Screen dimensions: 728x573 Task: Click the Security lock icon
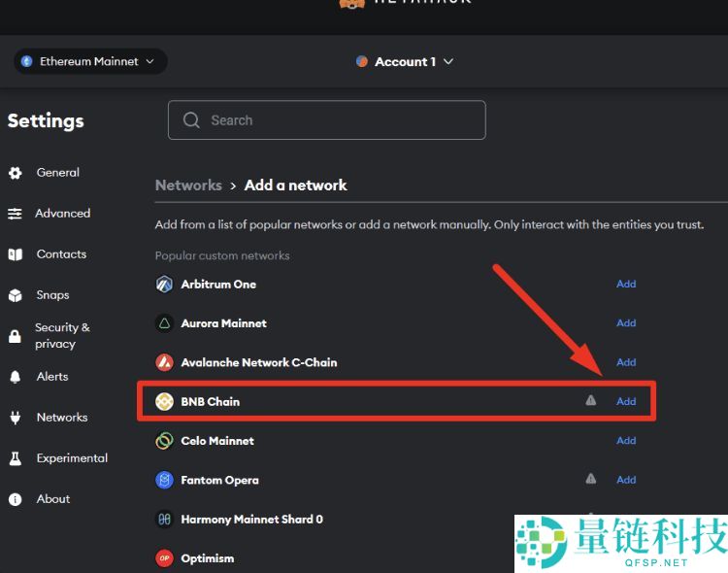pos(15,336)
